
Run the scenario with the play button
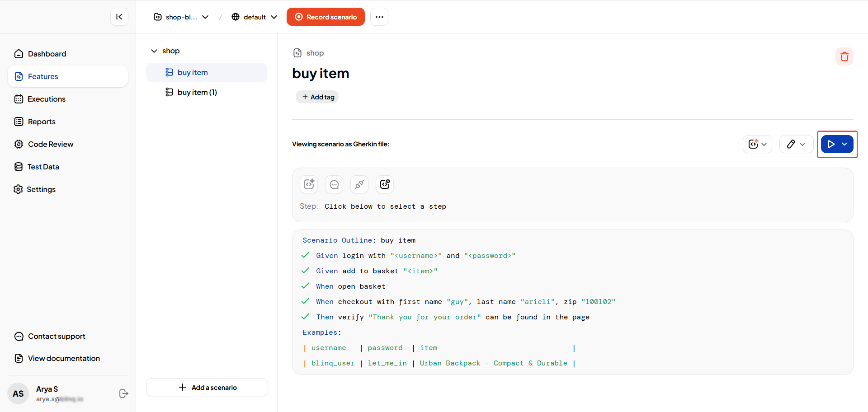click(831, 144)
